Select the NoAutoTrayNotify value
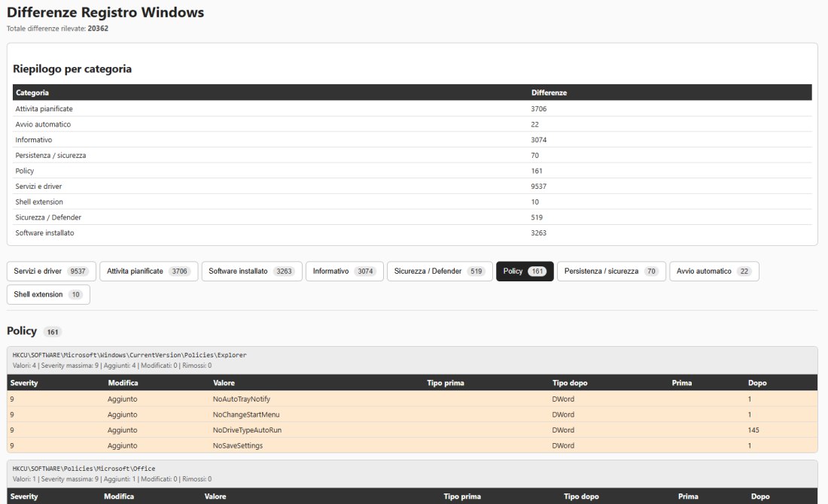This screenshot has width=828, height=504. [x=242, y=399]
